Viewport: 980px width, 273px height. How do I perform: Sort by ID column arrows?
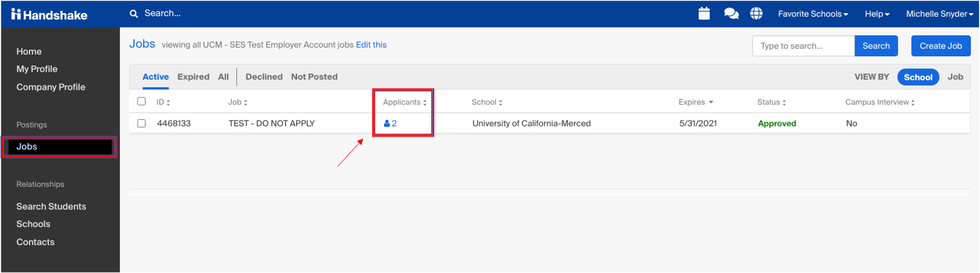tap(168, 102)
